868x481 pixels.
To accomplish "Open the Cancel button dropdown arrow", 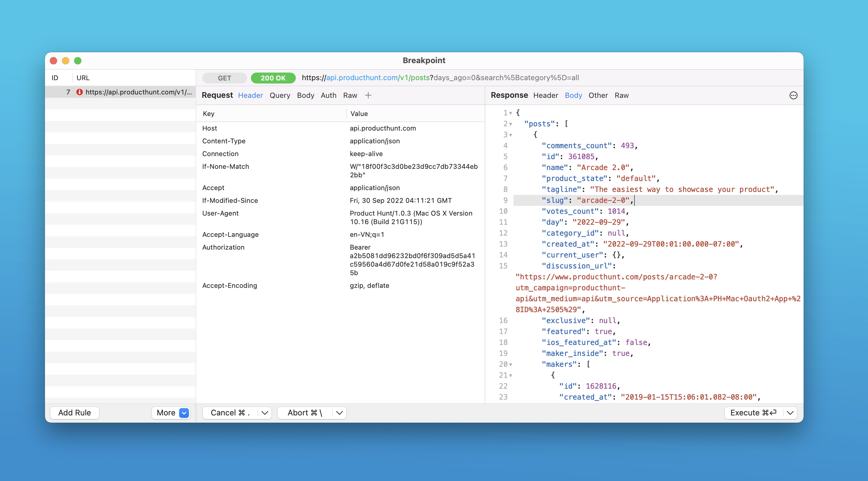I will (x=265, y=413).
